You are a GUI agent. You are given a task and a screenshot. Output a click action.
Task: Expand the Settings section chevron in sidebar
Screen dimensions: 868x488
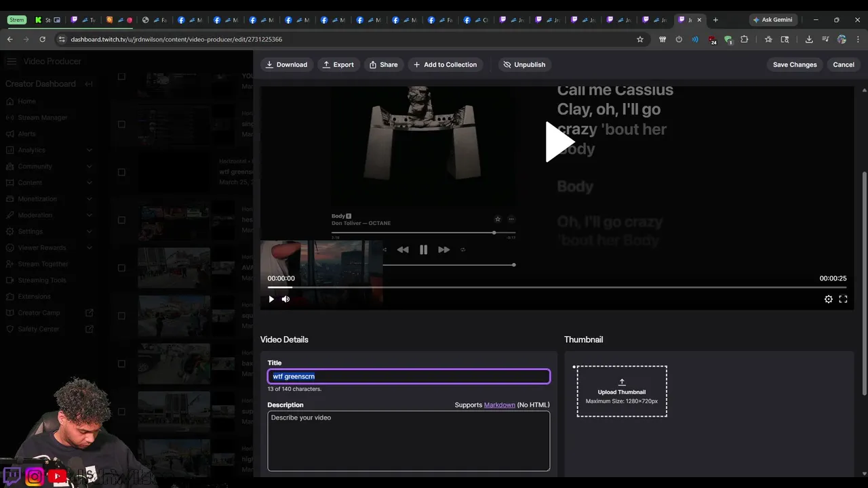(x=89, y=231)
